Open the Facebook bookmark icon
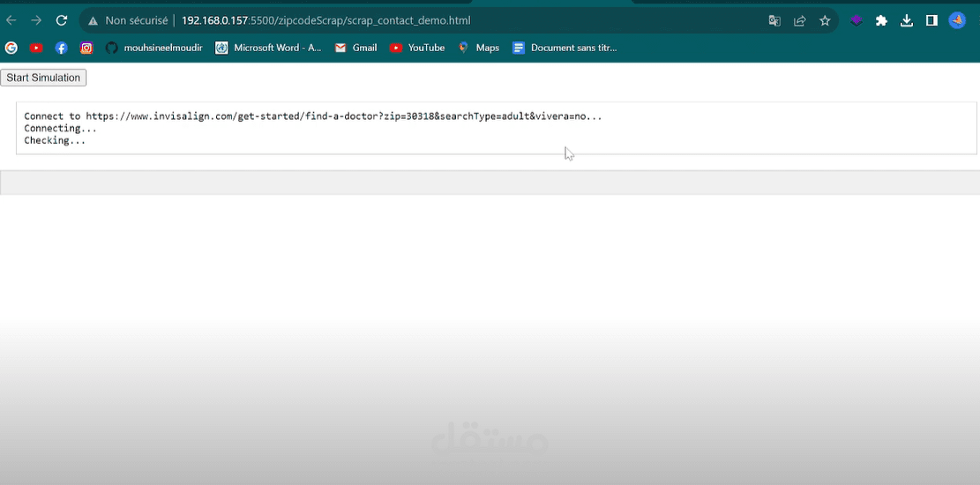 pos(61,48)
